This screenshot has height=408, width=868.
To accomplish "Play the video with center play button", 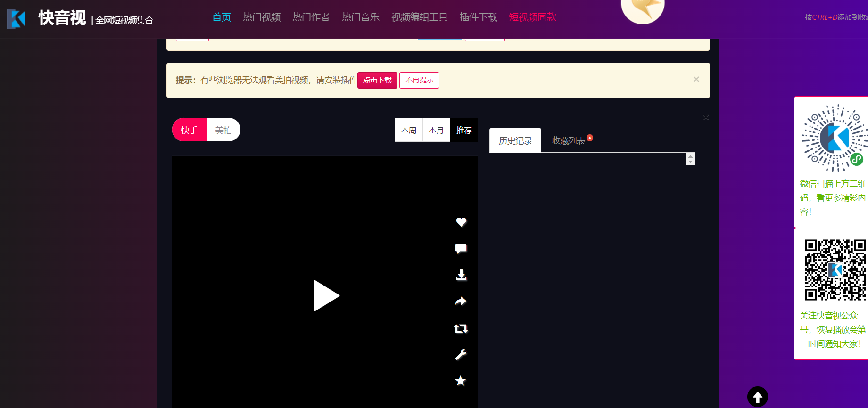I will point(326,296).
